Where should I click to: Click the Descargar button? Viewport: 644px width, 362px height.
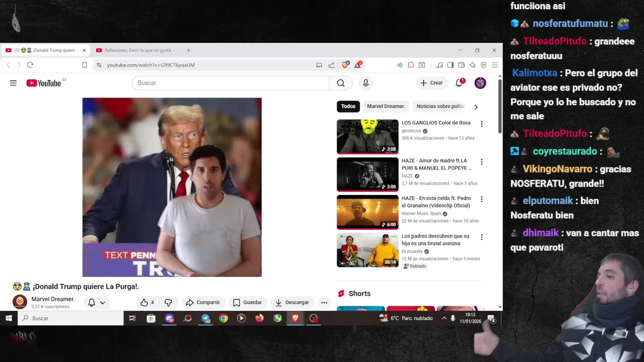292,302
